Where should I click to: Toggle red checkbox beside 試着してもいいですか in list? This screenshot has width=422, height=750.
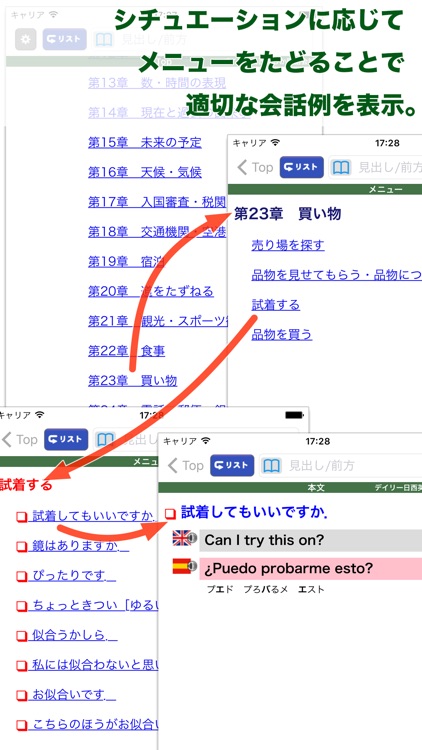tap(22, 517)
